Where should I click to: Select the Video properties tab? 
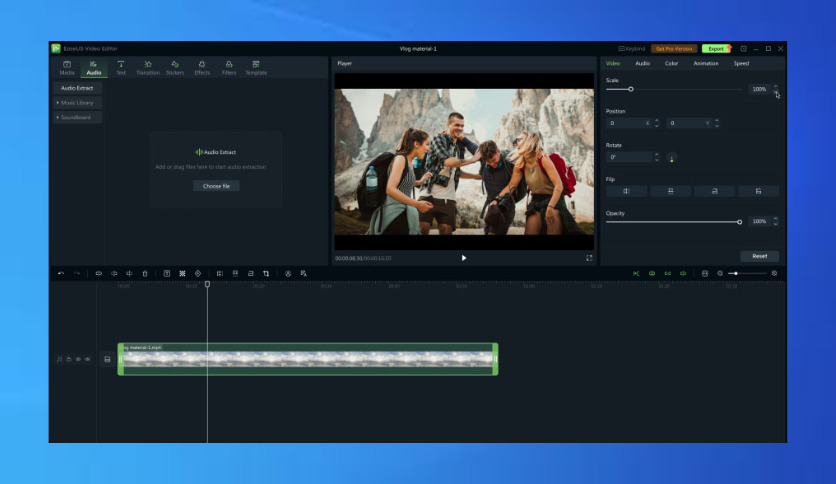(x=613, y=63)
